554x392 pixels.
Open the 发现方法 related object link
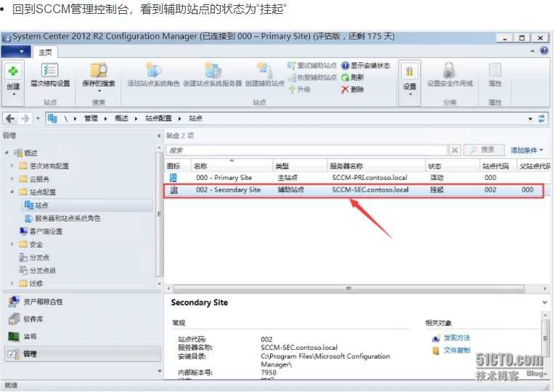pos(451,338)
